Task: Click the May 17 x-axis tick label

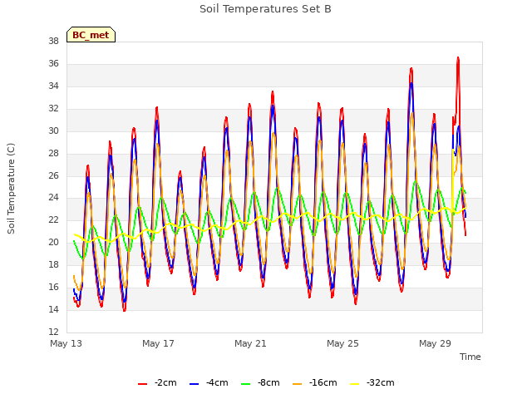Action: click(159, 343)
